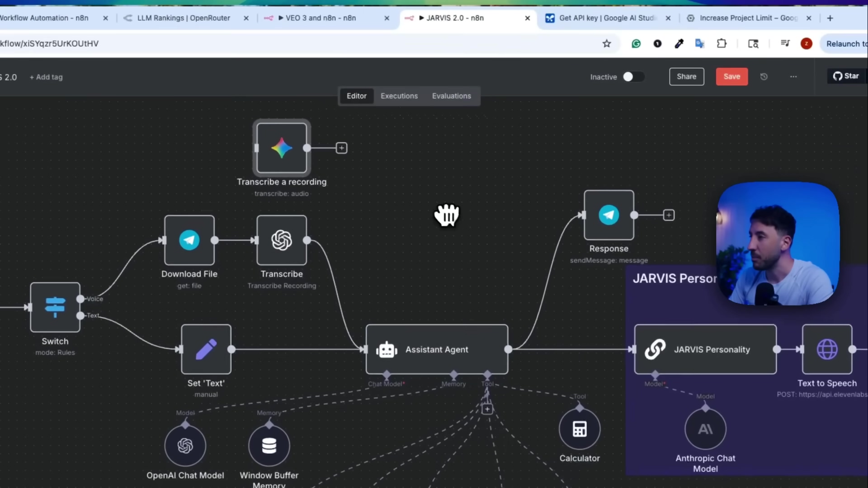Image resolution: width=868 pixels, height=488 pixels.
Task: Select the Download File Telegram node
Action: (x=189, y=240)
